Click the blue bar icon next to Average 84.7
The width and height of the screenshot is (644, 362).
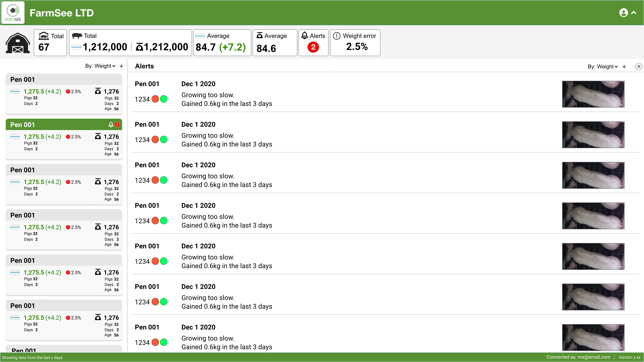200,36
